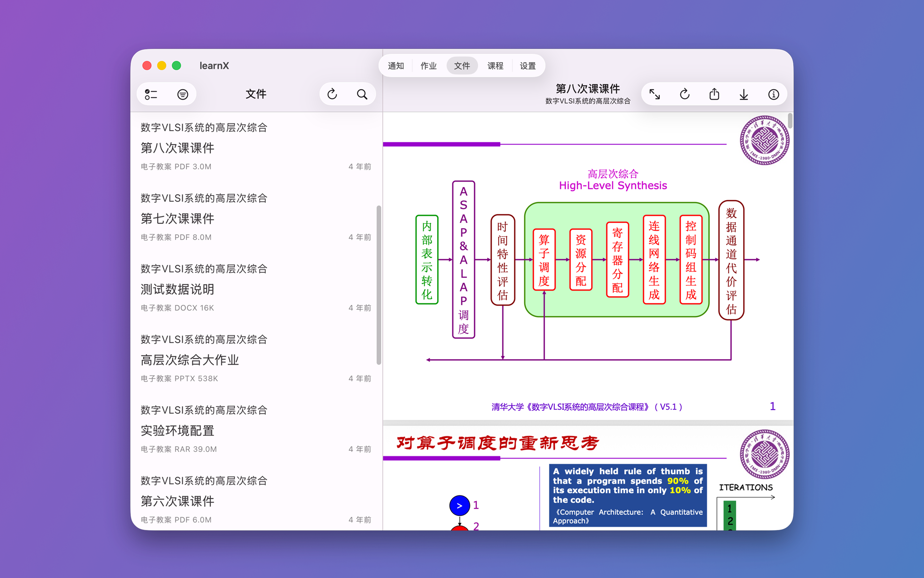Open file 第七次课课件
The height and width of the screenshot is (578, 924).
point(256,218)
